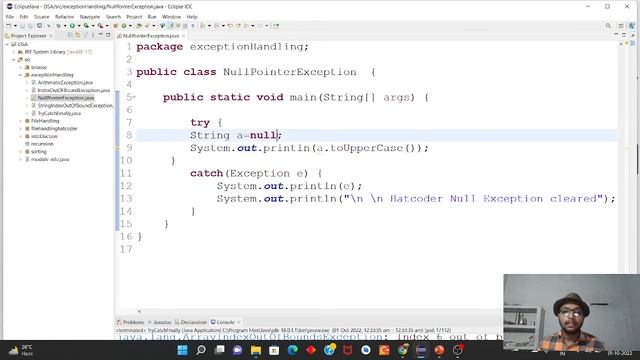Close the Console tab
The width and height of the screenshot is (640, 360).
[x=239, y=322]
